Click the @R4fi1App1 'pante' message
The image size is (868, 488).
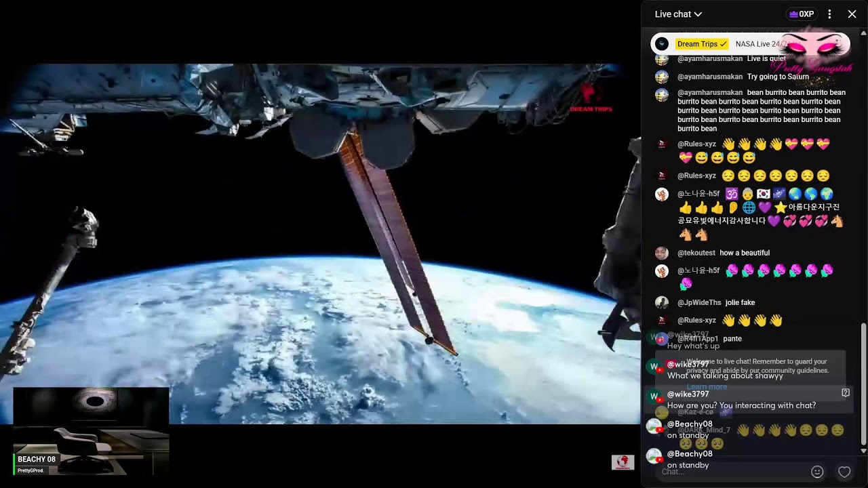pos(732,339)
